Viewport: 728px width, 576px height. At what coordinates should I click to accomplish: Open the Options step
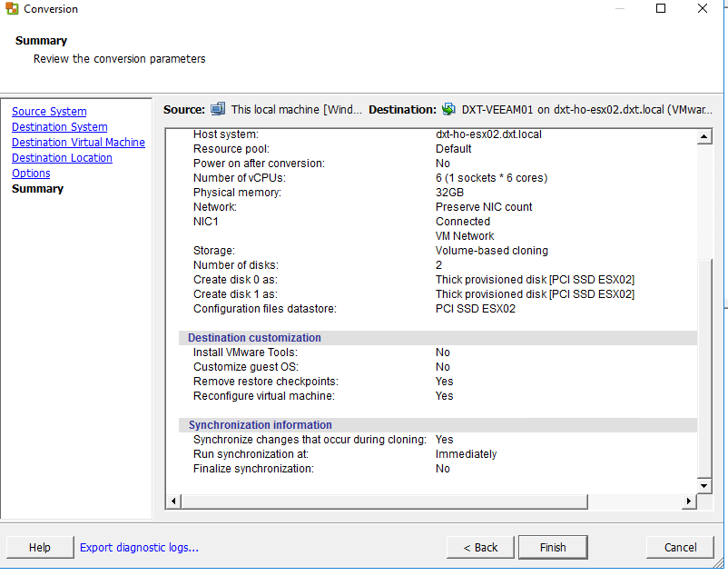point(31,174)
